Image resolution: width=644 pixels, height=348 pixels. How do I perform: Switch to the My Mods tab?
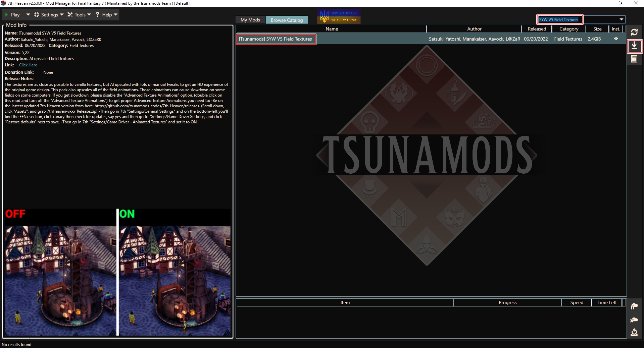coord(250,20)
